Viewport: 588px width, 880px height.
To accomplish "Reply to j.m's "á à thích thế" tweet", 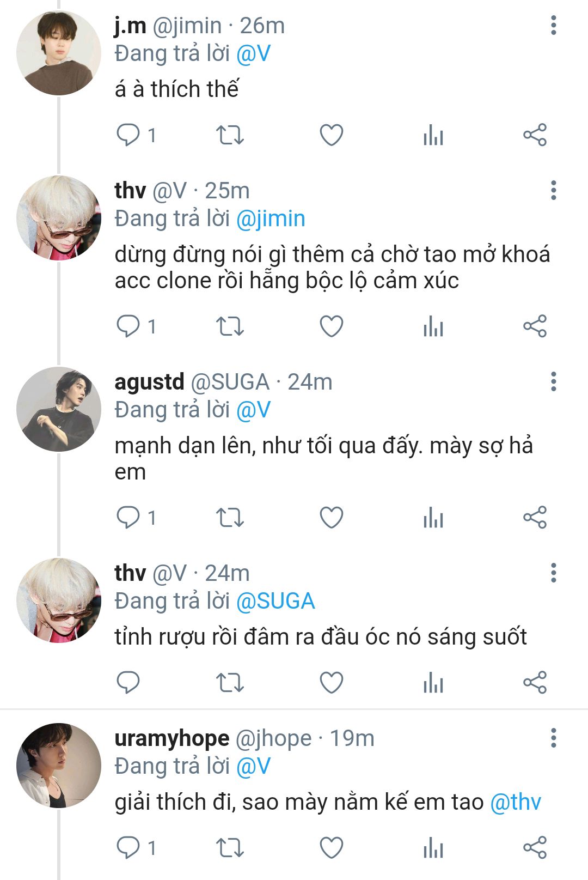I will pyautogui.click(x=128, y=135).
